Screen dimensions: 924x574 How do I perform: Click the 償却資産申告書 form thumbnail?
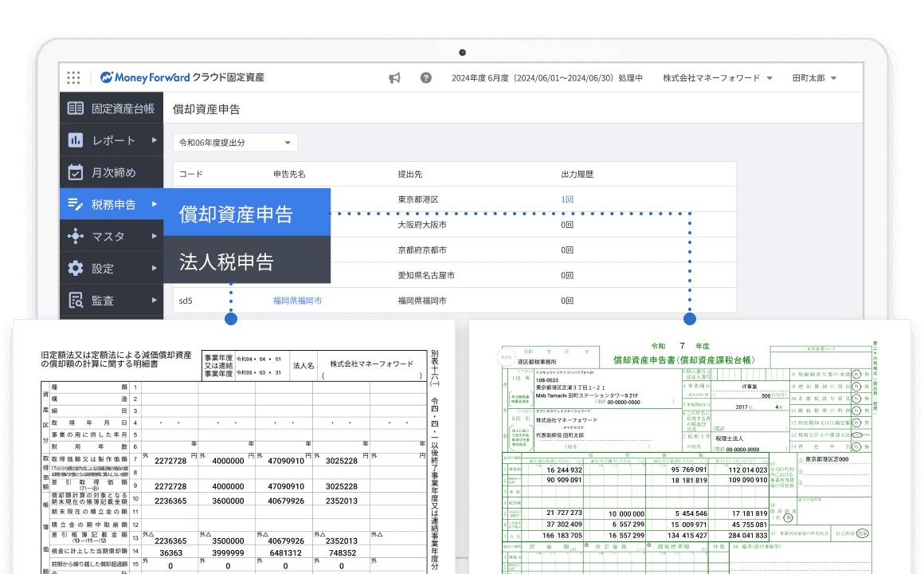[x=690, y=454]
